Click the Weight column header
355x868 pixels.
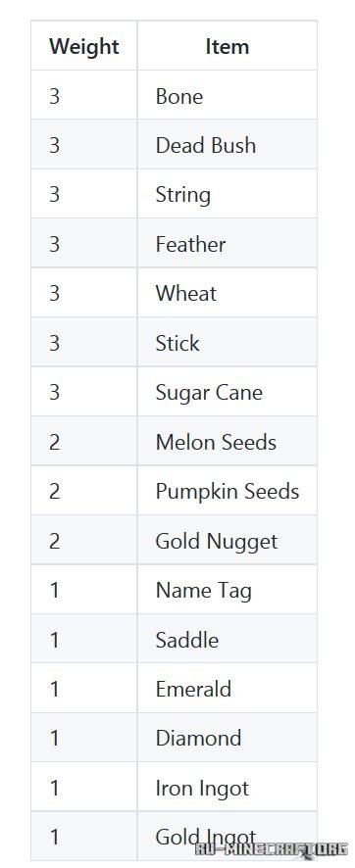pyautogui.click(x=83, y=46)
